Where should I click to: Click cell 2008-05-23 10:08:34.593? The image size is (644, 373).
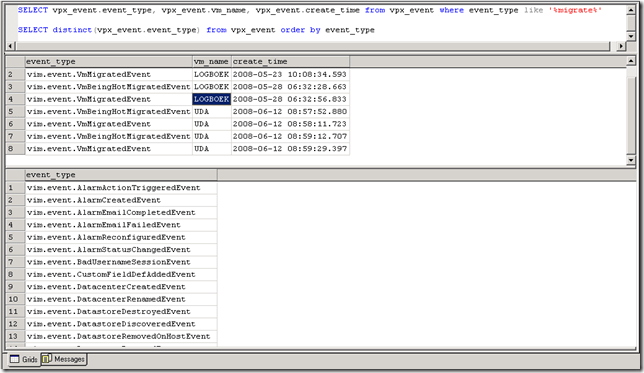[x=290, y=74]
